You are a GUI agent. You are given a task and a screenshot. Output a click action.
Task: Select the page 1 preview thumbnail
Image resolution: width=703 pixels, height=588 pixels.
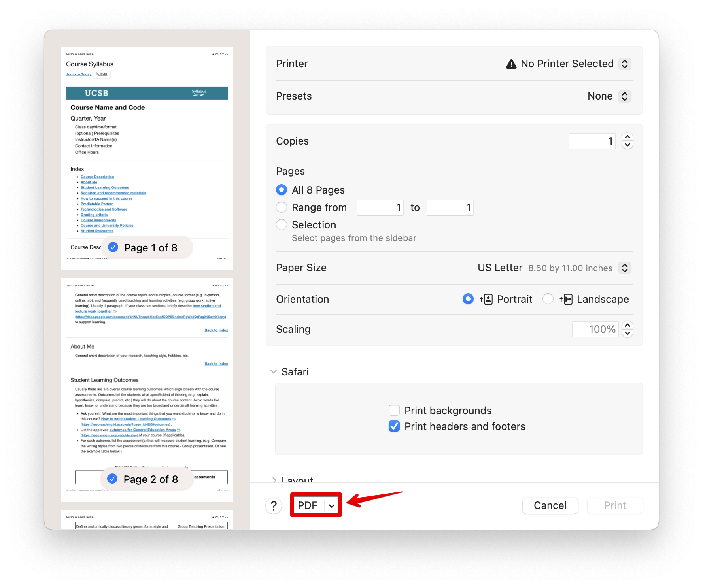147,158
